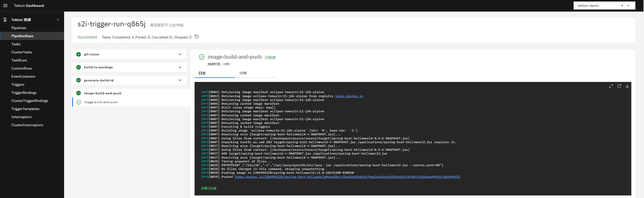
Task: Open the pushed image sha256 link
Action: pos(347,177)
